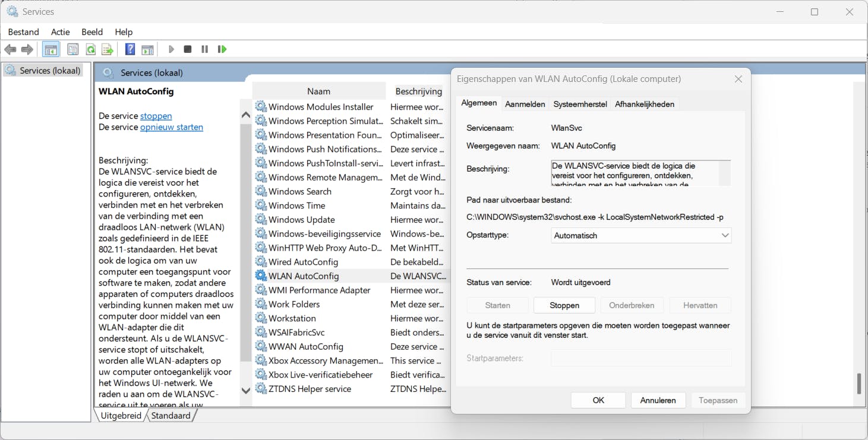Click the Stoppen button in the dialog
This screenshot has width=868, height=440.
click(564, 305)
